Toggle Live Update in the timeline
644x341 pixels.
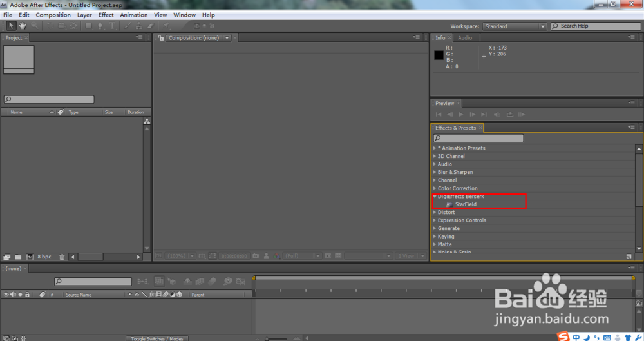(x=159, y=281)
